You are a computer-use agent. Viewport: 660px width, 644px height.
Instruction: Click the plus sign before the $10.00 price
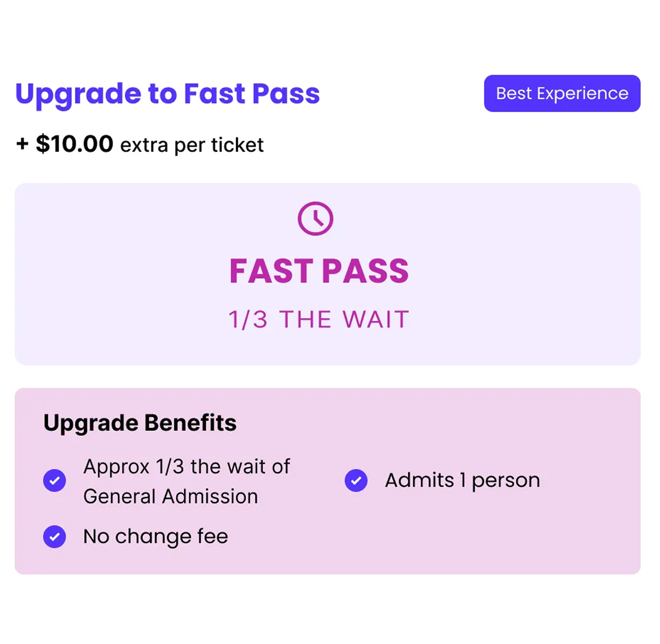[x=22, y=144]
